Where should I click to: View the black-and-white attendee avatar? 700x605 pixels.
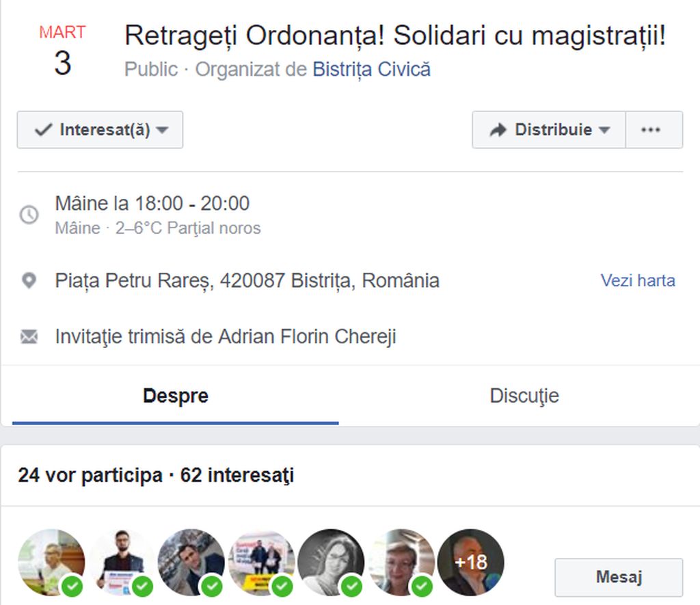(x=331, y=563)
